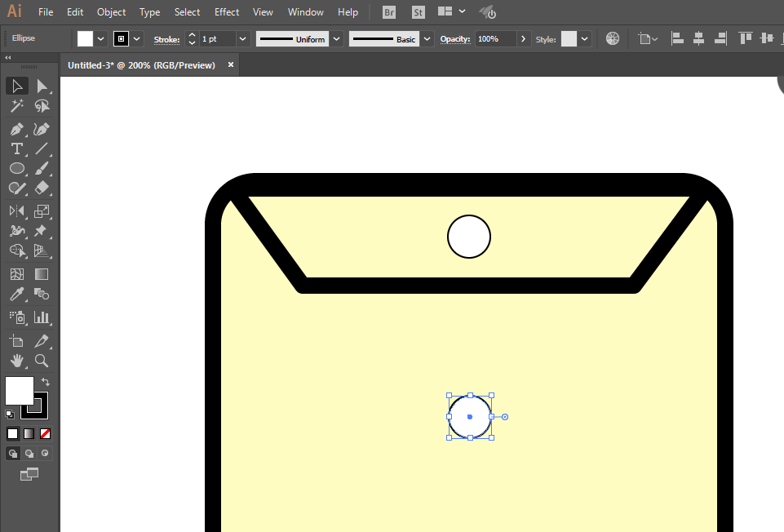Open the Type menu

point(149,12)
